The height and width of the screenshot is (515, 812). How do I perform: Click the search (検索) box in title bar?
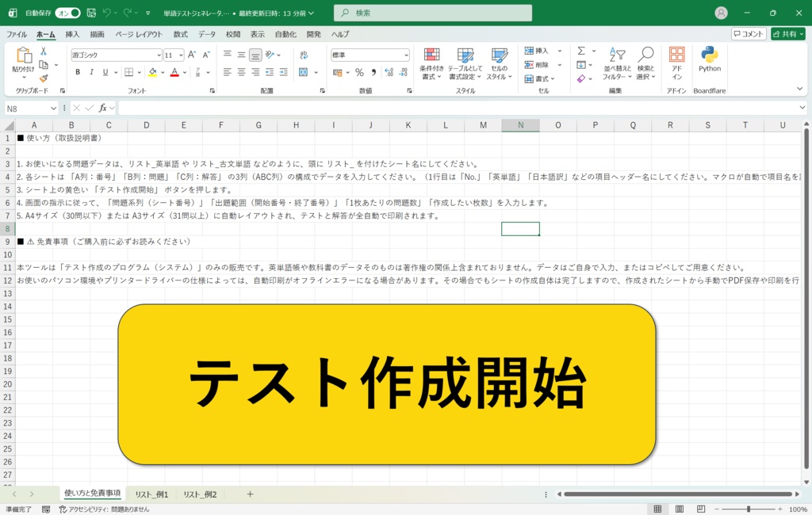click(433, 13)
